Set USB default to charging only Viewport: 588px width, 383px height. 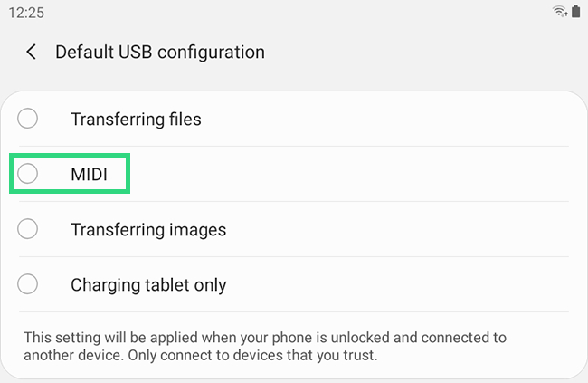click(148, 284)
